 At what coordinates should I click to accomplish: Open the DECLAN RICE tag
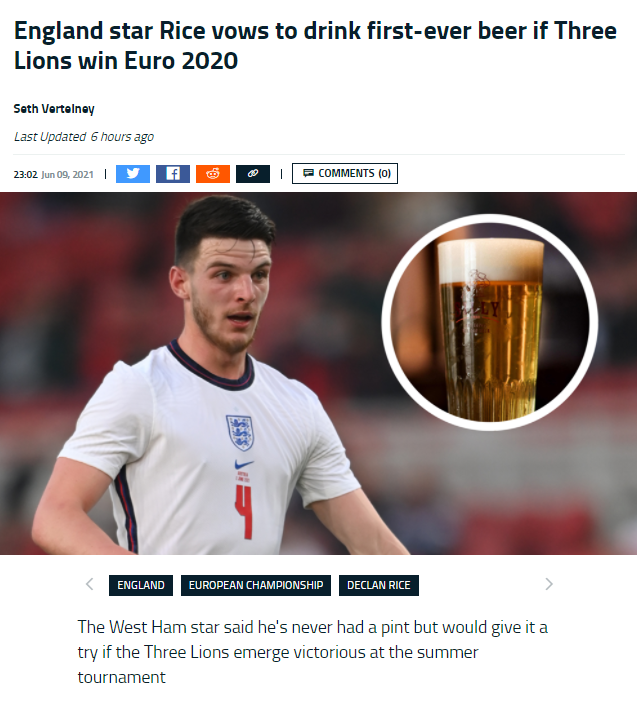pyautogui.click(x=379, y=585)
